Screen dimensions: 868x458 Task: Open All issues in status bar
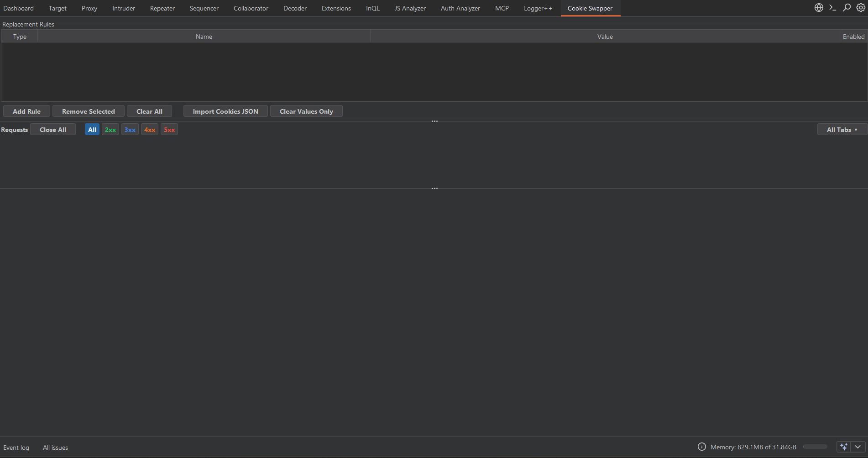55,447
